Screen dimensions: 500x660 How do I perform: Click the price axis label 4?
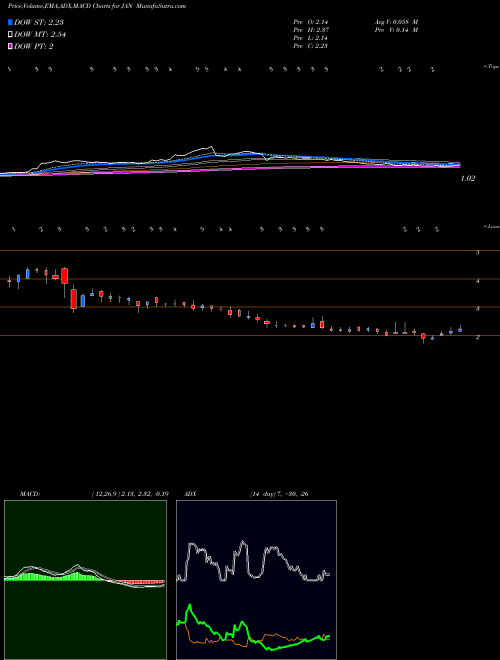click(x=478, y=281)
